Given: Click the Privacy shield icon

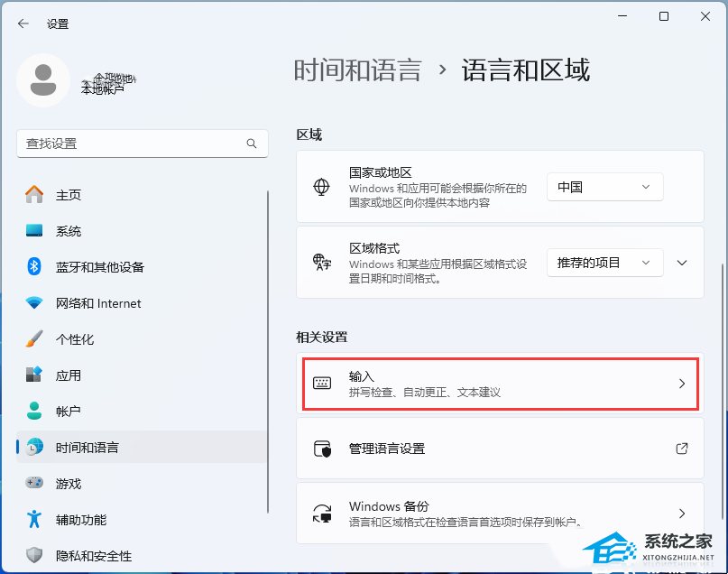Looking at the screenshot, I should (34, 555).
